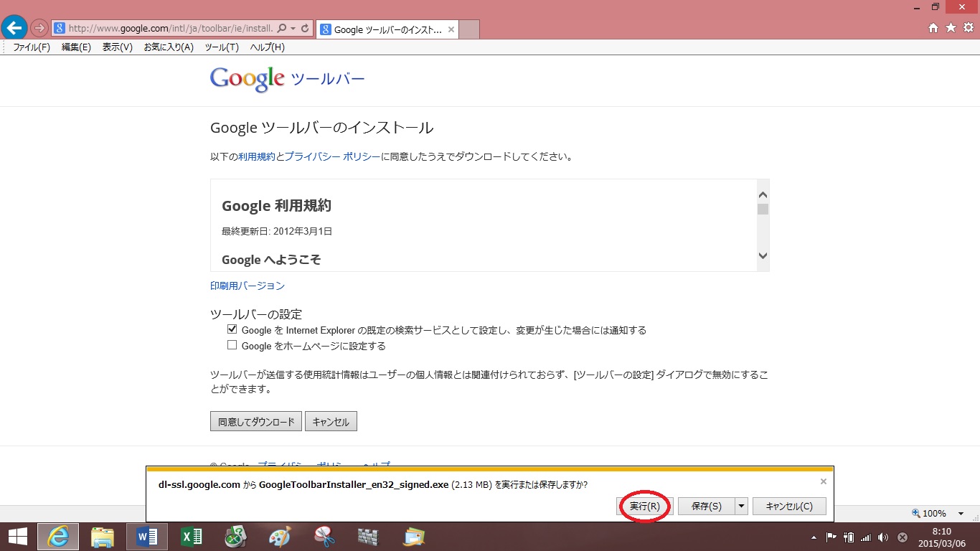Click the Google ツールバー logo

pos(287,79)
